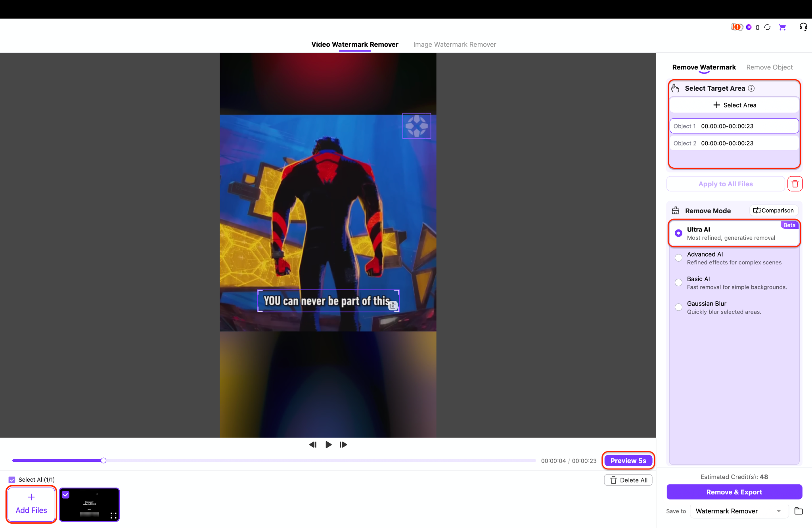This screenshot has width=812, height=528.
Task: Click Apply to All Files
Action: click(726, 184)
